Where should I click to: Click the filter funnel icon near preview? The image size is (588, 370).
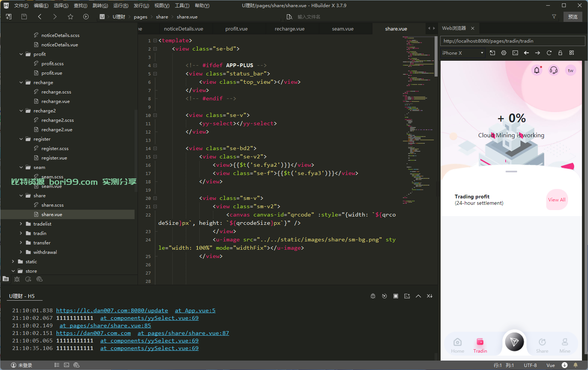554,17
